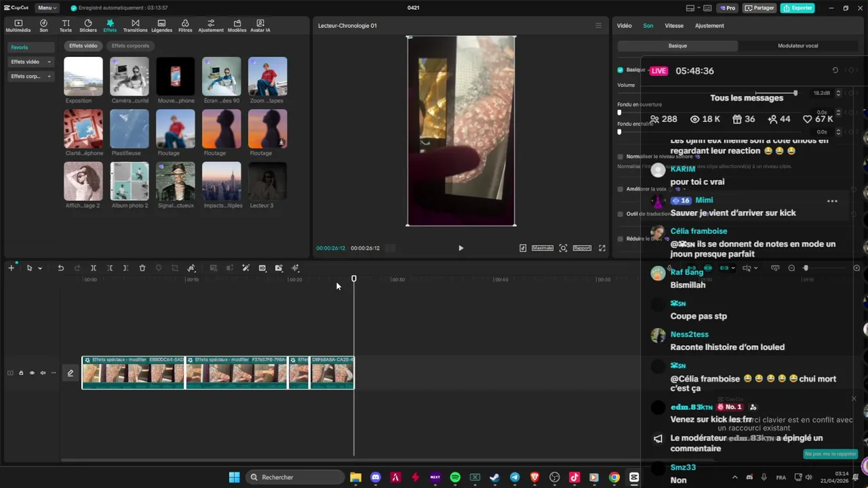Click the Maximale quality button

coord(542,248)
